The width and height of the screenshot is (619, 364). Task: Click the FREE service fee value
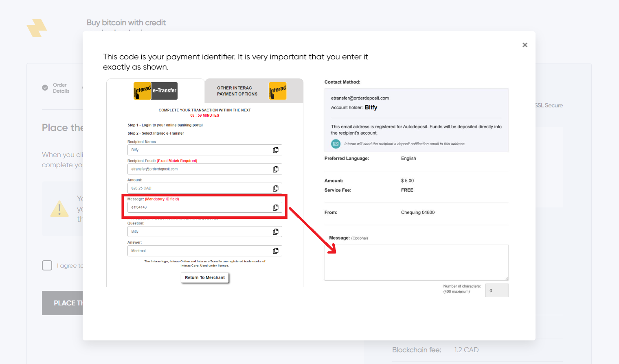[x=407, y=190]
